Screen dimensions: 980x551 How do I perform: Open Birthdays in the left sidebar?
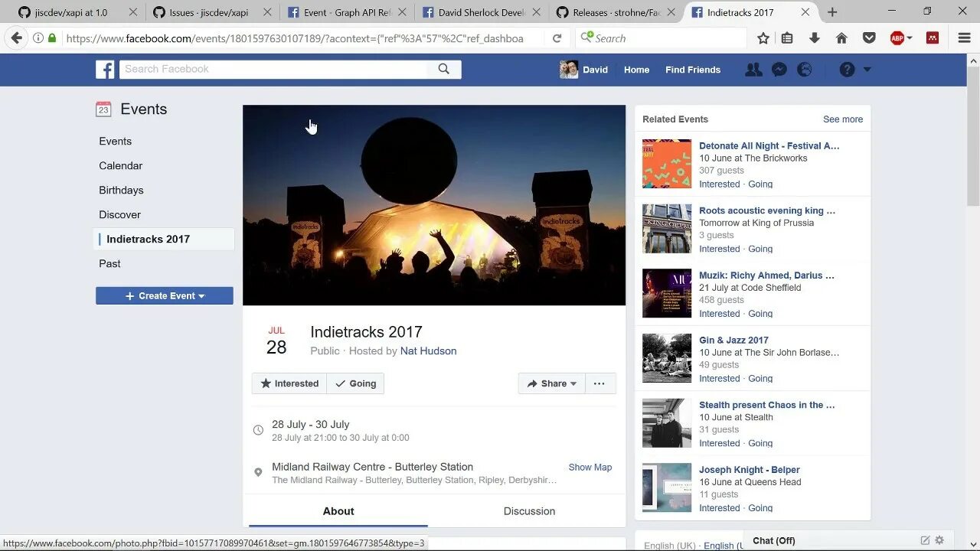click(121, 190)
